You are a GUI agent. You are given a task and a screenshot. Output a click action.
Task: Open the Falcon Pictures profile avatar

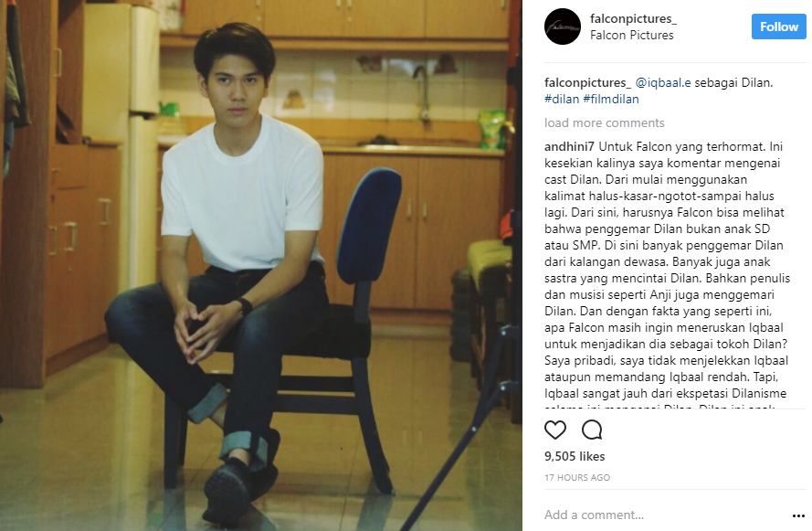563,27
